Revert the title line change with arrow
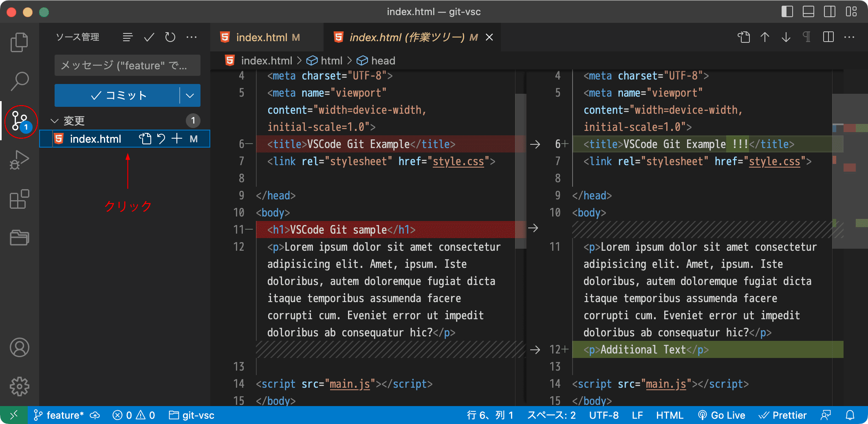Image resolution: width=868 pixels, height=424 pixels. click(535, 144)
